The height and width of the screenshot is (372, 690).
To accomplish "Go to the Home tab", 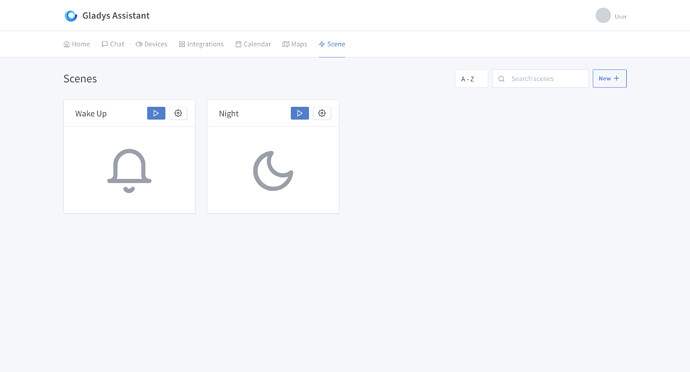I will 77,44.
